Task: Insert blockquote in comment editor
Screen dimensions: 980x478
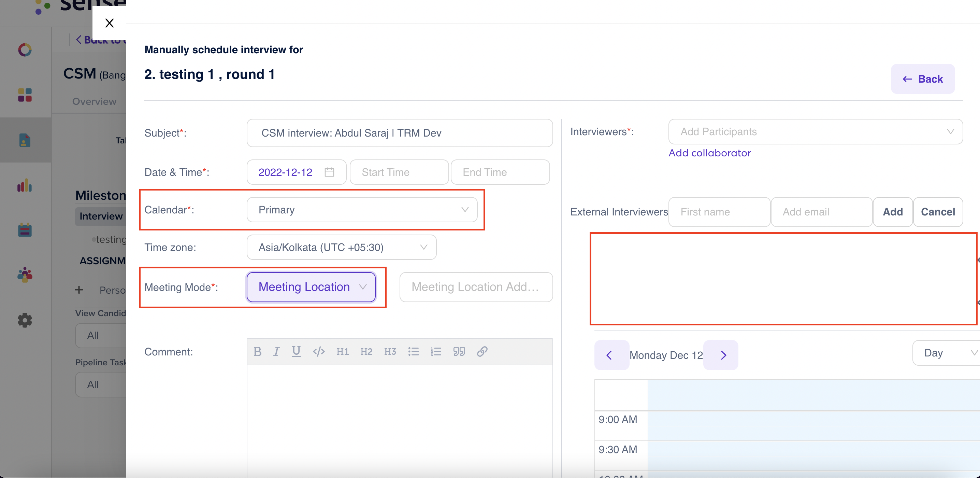Action: coord(459,352)
